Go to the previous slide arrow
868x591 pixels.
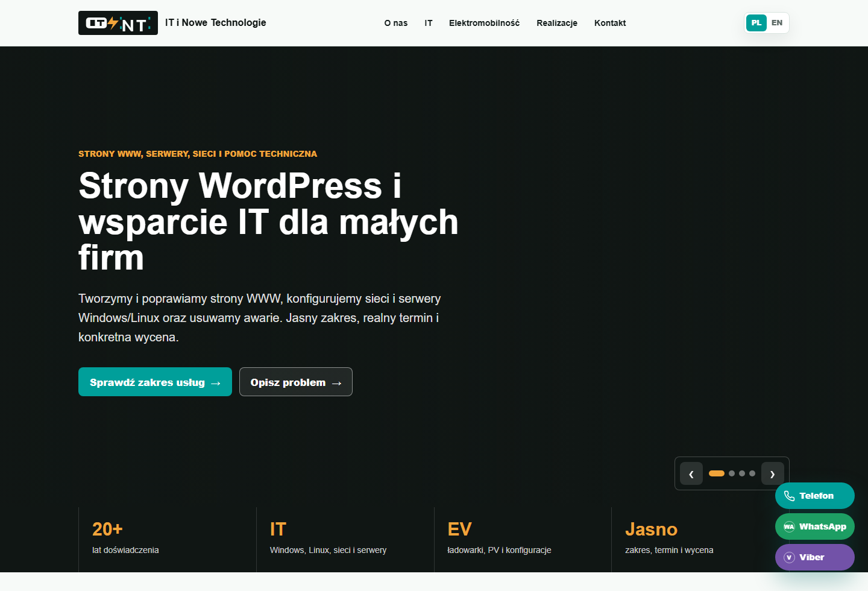click(x=691, y=473)
